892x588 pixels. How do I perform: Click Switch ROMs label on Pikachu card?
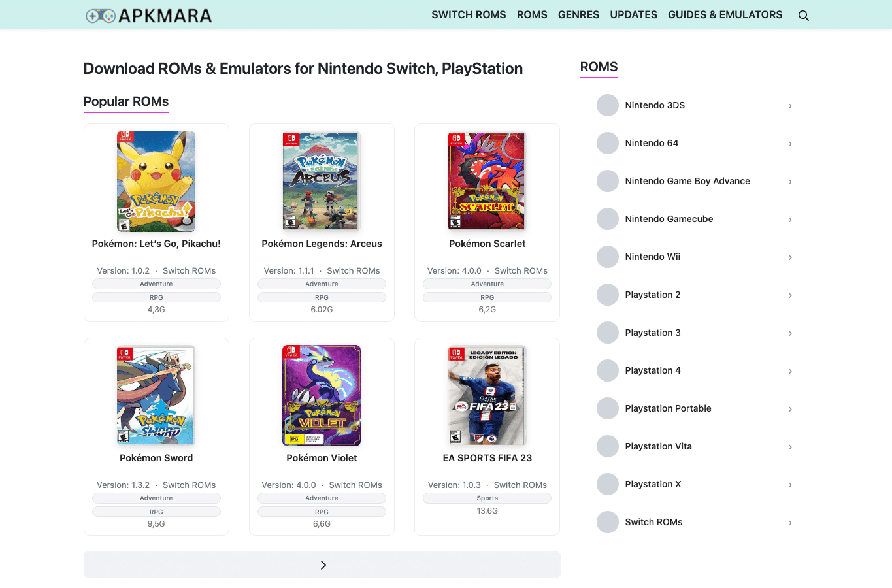(189, 270)
